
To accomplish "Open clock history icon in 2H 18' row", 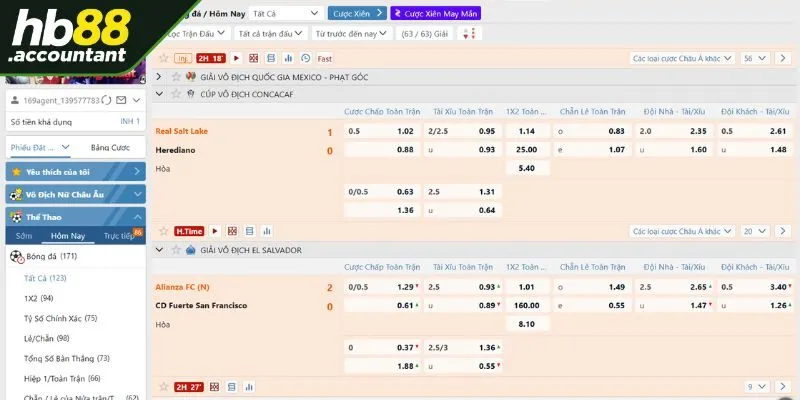I will click(306, 58).
